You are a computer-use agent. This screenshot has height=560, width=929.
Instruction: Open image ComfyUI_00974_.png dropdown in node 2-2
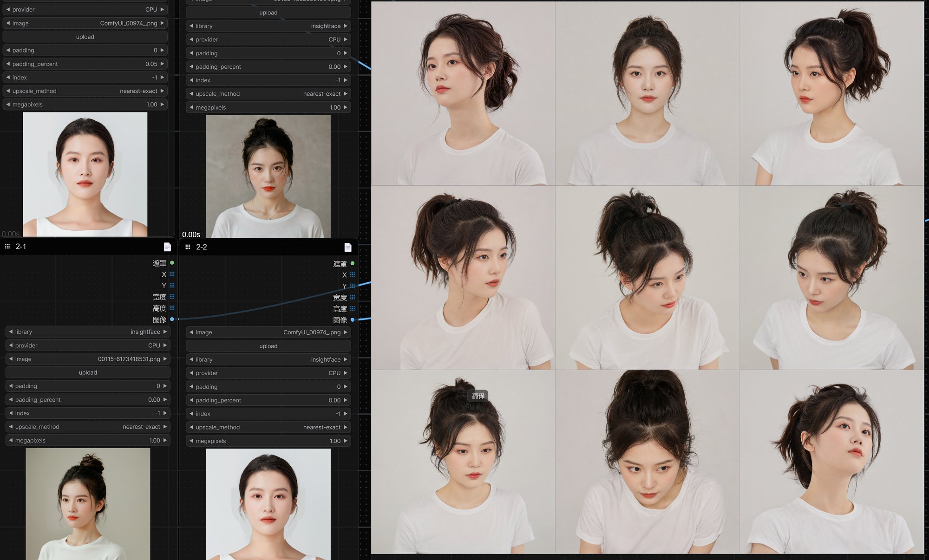click(x=268, y=332)
